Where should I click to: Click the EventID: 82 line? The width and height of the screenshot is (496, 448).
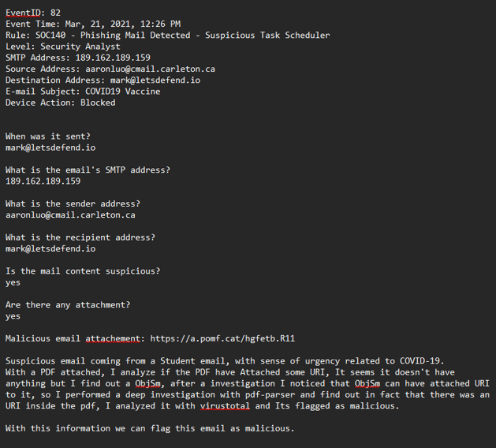[33, 13]
